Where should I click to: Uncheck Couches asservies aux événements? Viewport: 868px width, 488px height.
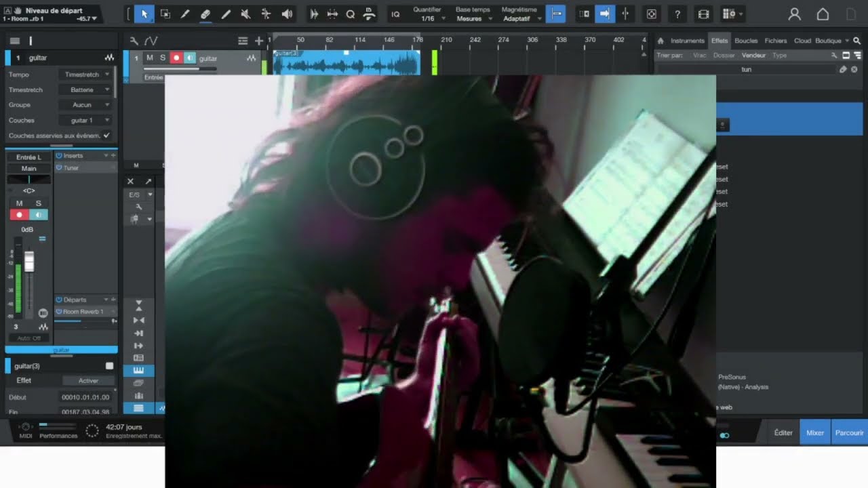(x=106, y=136)
